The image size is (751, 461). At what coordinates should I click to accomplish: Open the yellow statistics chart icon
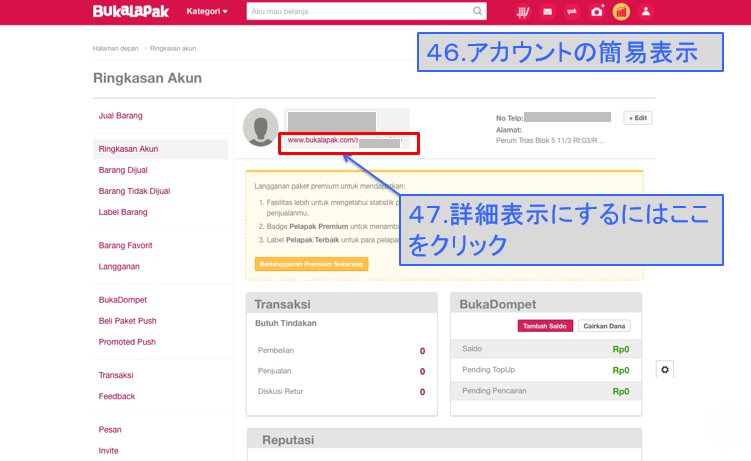(621, 11)
